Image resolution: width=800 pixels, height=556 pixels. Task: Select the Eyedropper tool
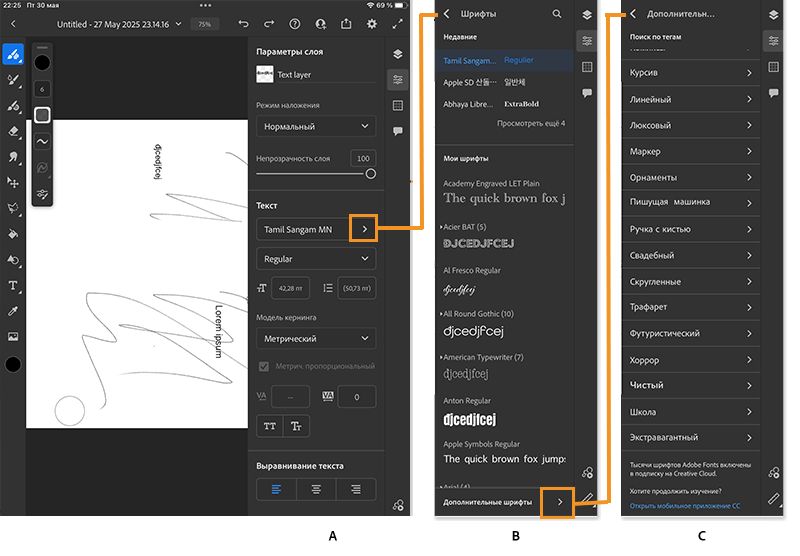pos(13,311)
